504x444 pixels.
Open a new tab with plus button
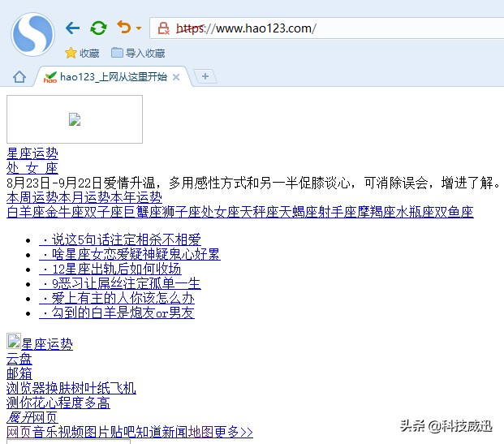click(205, 76)
